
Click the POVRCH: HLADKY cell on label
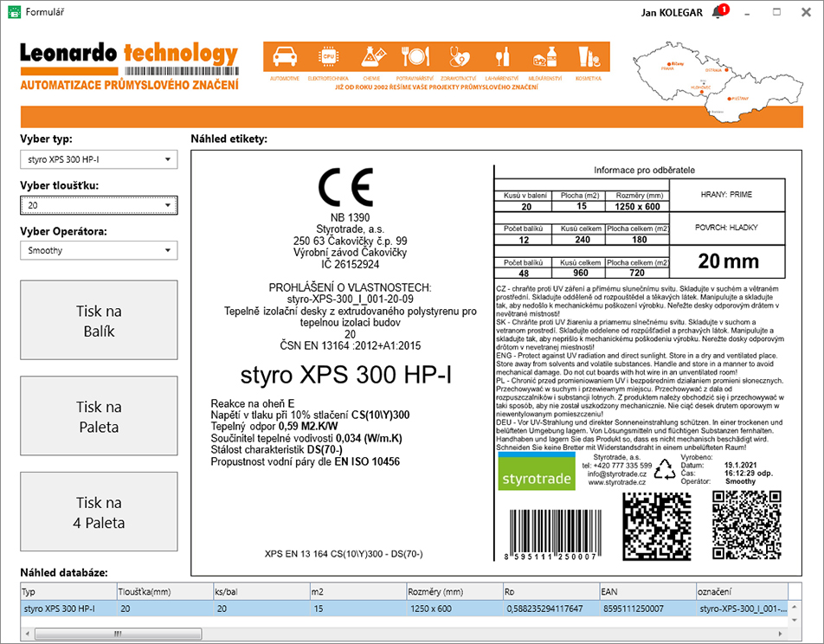(x=727, y=228)
